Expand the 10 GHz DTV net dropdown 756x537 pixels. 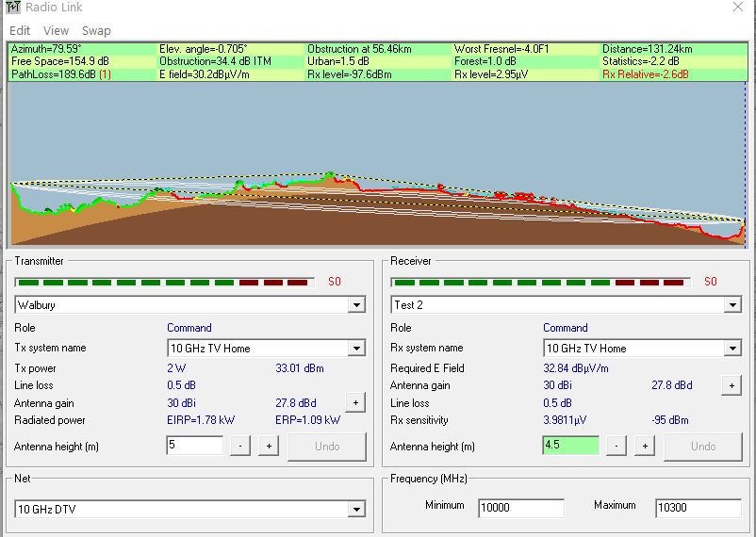point(356,510)
